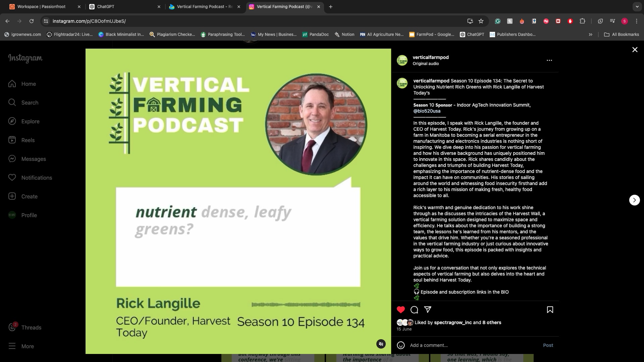The width and height of the screenshot is (644, 362).
Task: Open @bio520usa mention link
Action: [x=427, y=111]
